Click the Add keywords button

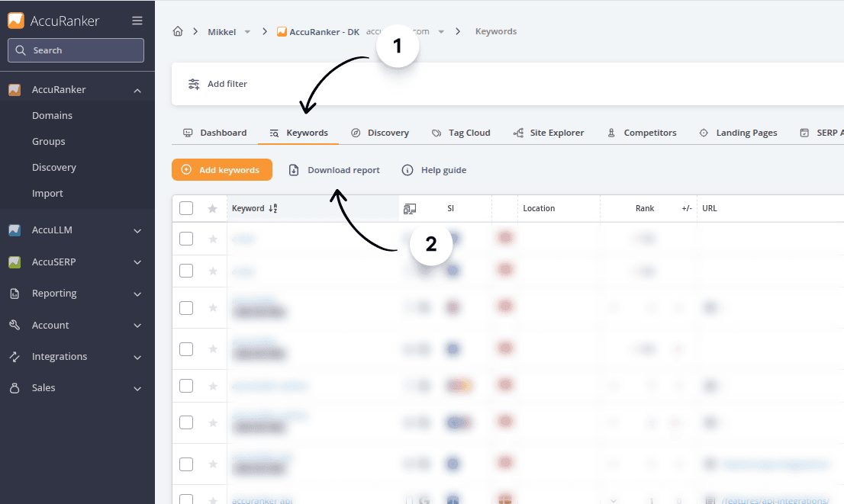tap(222, 170)
